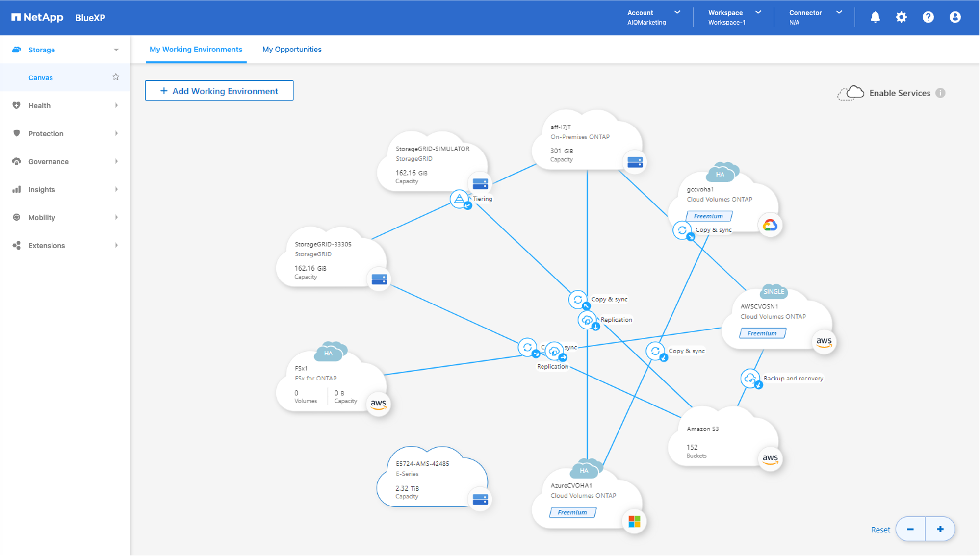Screen dimensions: 980x557
Task: Click the Enable Services info icon
Action: coord(940,93)
